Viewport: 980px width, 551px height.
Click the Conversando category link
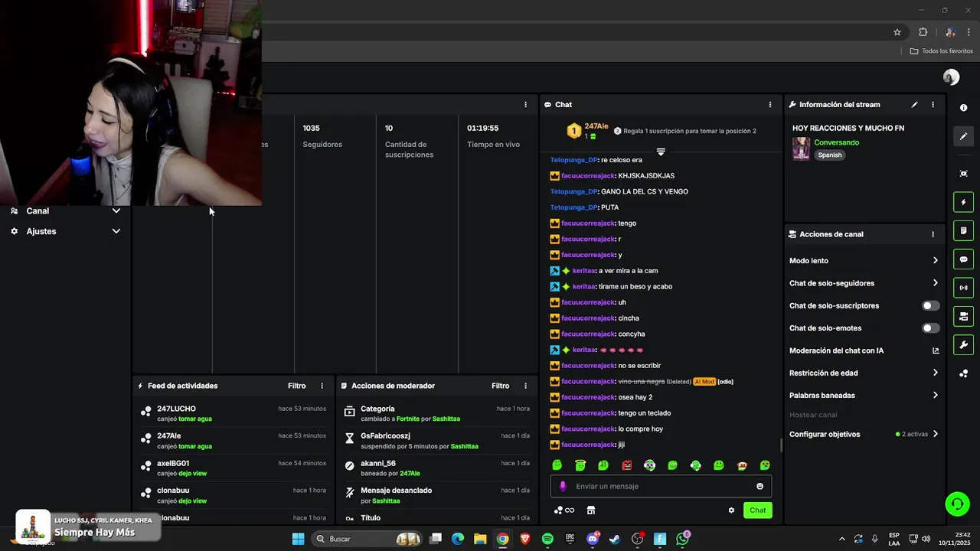(x=836, y=142)
